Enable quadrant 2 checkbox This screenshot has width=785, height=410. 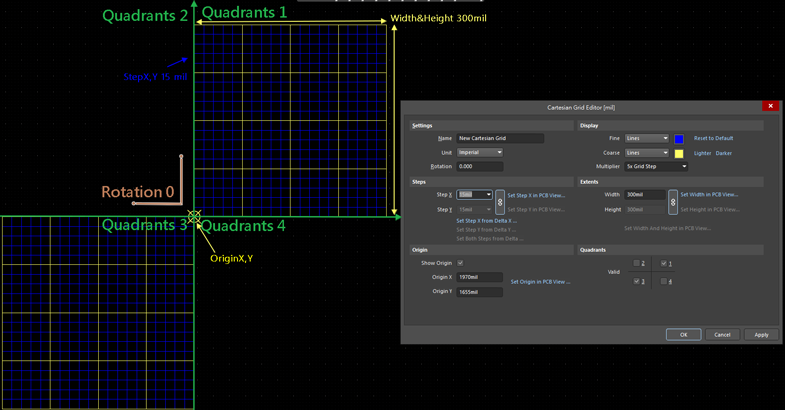tap(637, 264)
